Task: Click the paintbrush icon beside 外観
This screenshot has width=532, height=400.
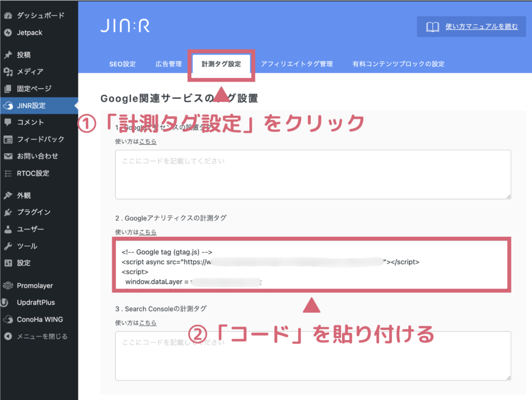Action: pyautogui.click(x=8, y=195)
